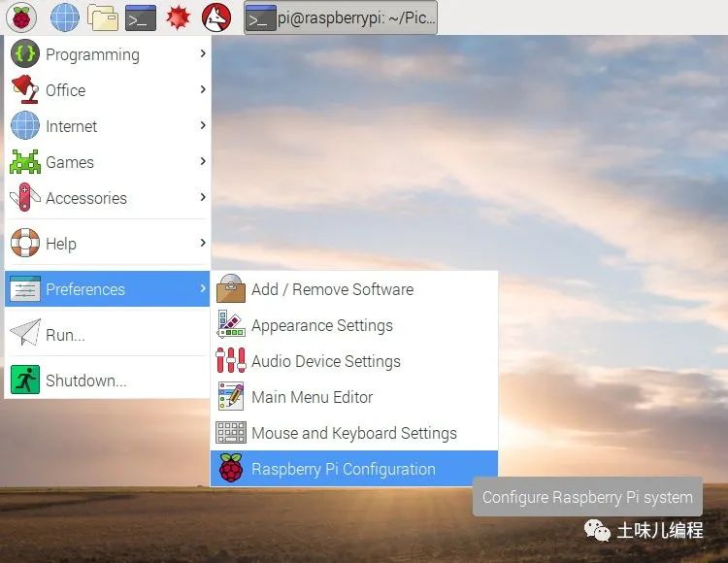Click the Run paper plane icon

(x=25, y=332)
